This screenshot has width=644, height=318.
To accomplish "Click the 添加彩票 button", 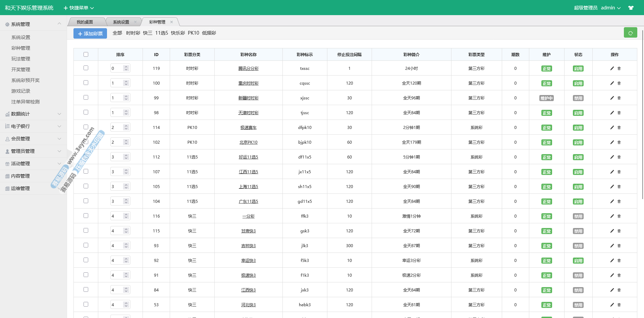I will pyautogui.click(x=90, y=34).
